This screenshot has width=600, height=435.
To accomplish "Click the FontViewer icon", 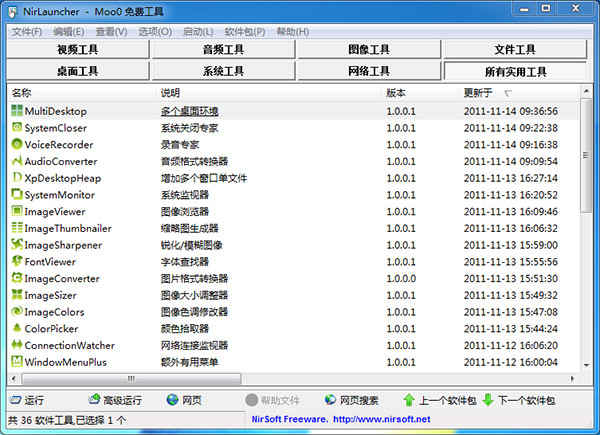I will 17,261.
